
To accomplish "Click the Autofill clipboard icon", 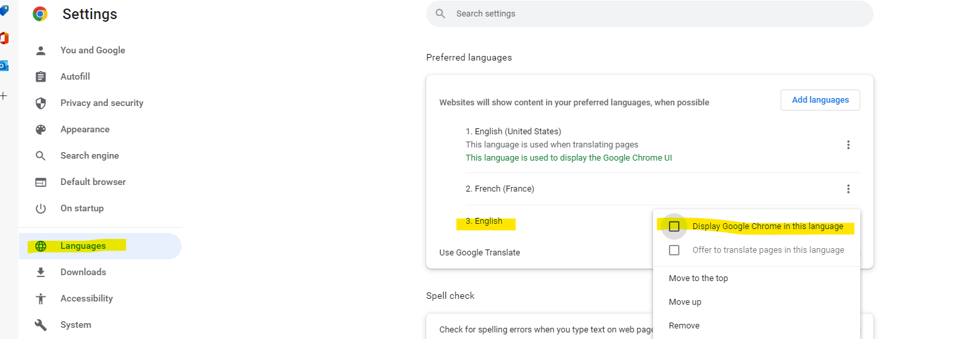I will 41,77.
